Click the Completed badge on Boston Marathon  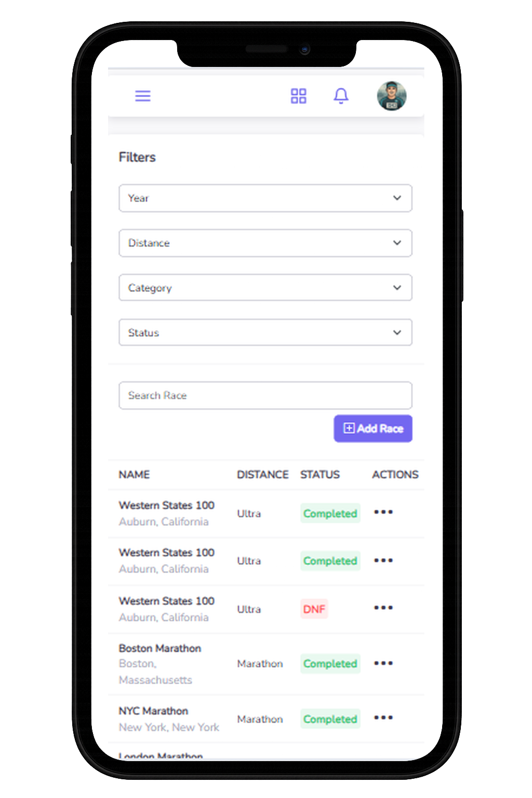(x=330, y=663)
